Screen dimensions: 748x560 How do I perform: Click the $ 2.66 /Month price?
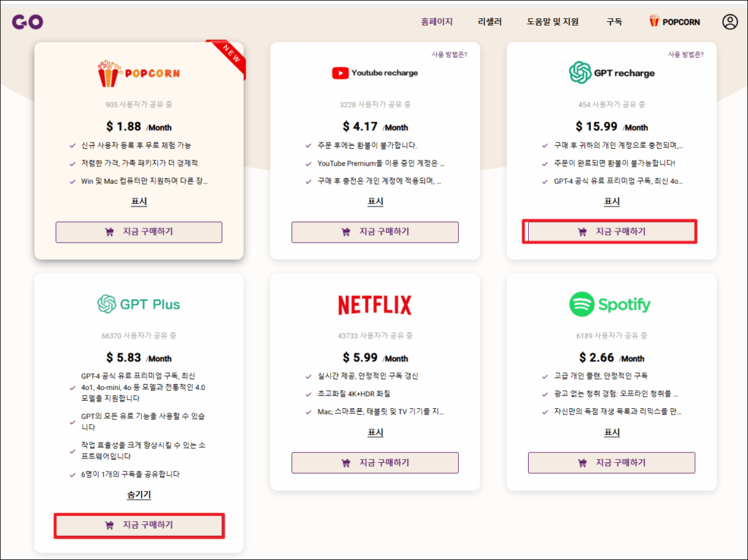click(x=611, y=358)
